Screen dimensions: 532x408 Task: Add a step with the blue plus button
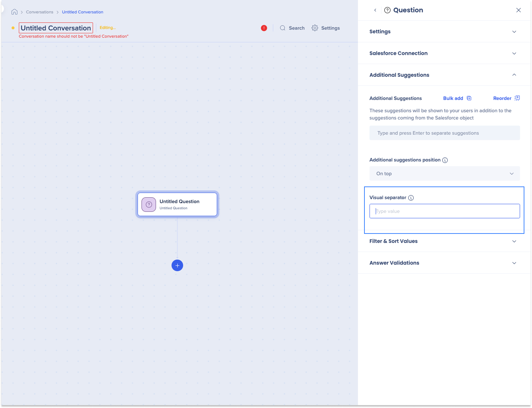coord(177,265)
